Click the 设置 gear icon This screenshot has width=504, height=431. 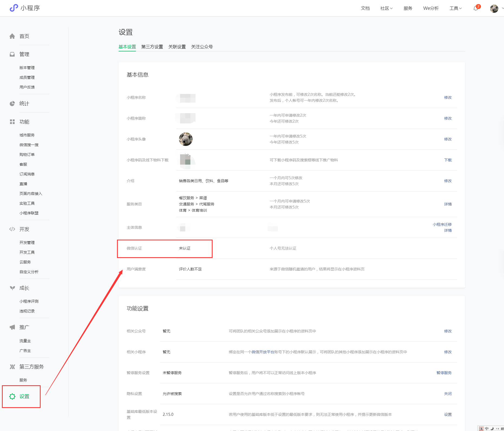coord(12,397)
